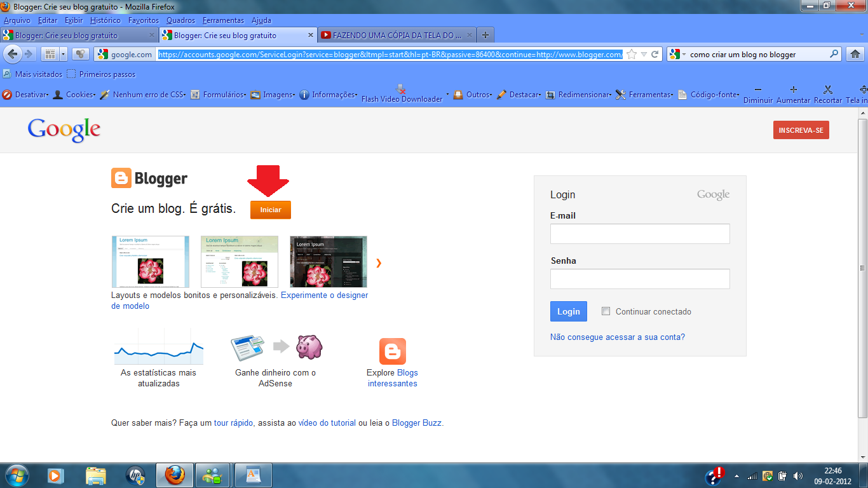The image size is (868, 488).
Task: Click the Home button icon
Action: (x=856, y=54)
